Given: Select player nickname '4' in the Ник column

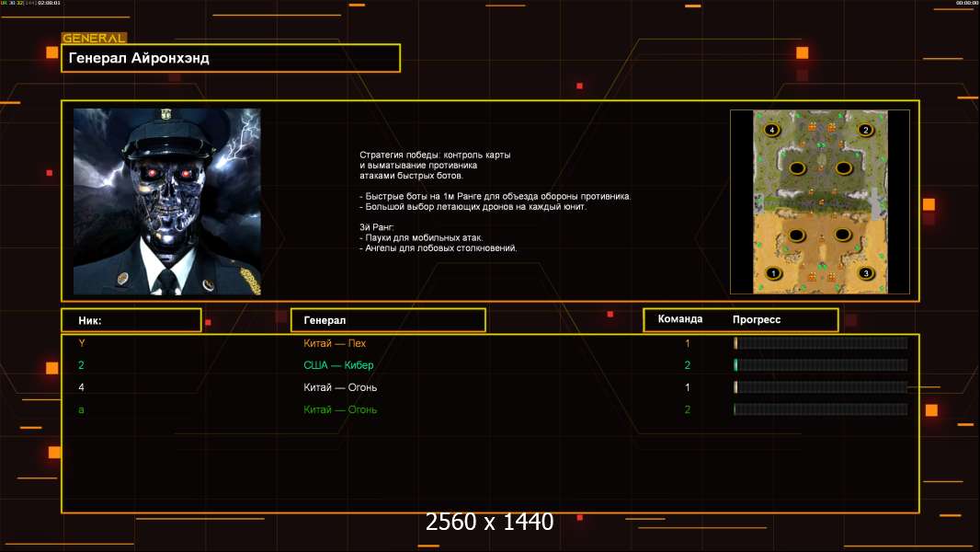Looking at the screenshot, I should 81,387.
